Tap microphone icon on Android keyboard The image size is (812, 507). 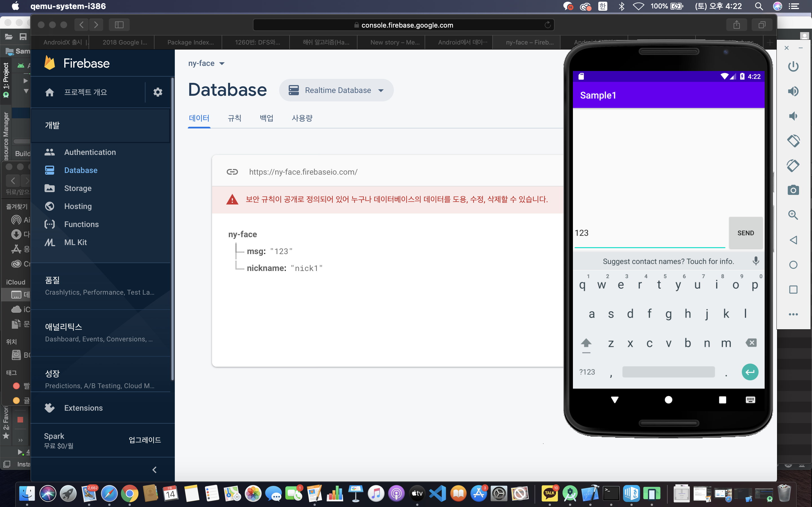756,261
